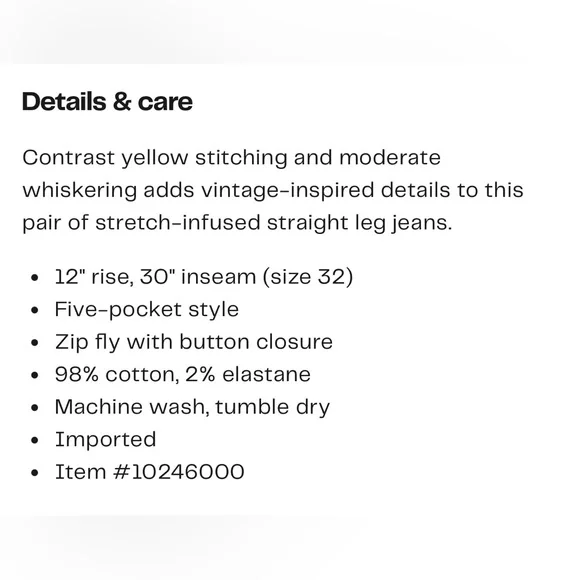Click the "12" rise, 30" inseam" bullet

tap(155, 277)
